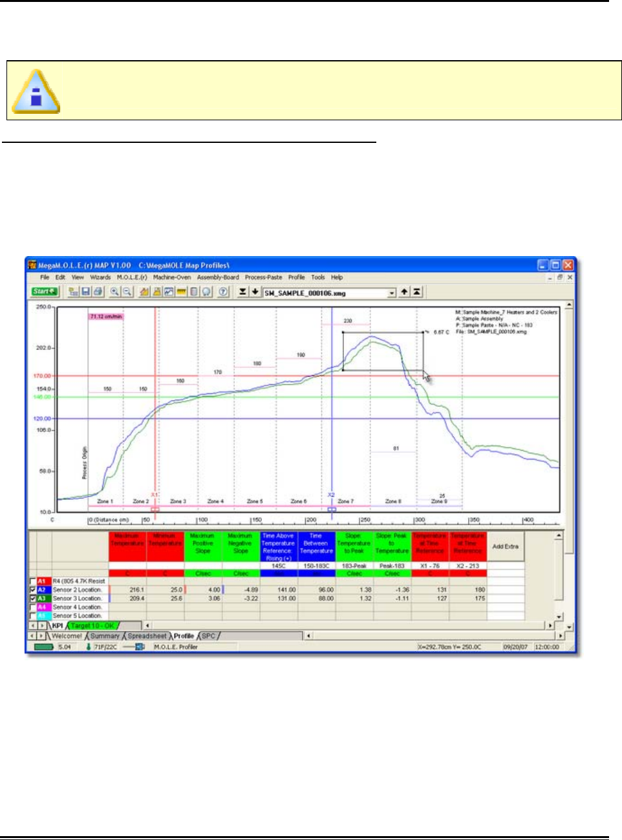Image resolution: width=622 pixels, height=840 pixels.
Task: Select the KPI data tab
Action: [58, 626]
